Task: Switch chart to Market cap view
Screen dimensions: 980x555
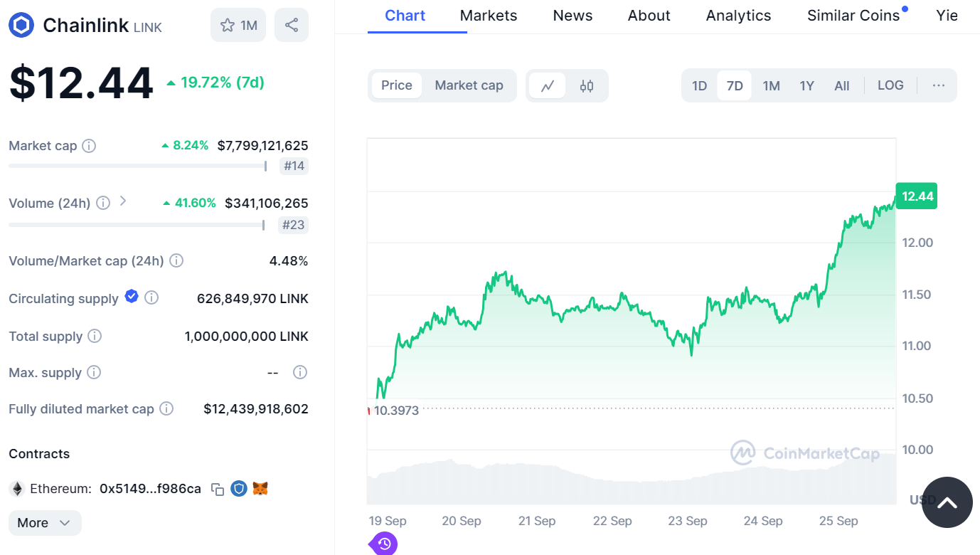Action: tap(469, 85)
